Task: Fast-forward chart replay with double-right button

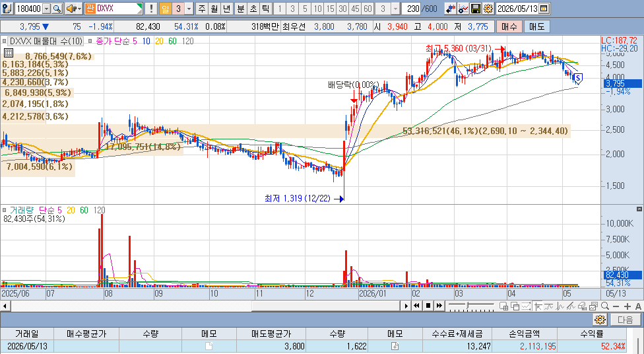Action: (439, 306)
